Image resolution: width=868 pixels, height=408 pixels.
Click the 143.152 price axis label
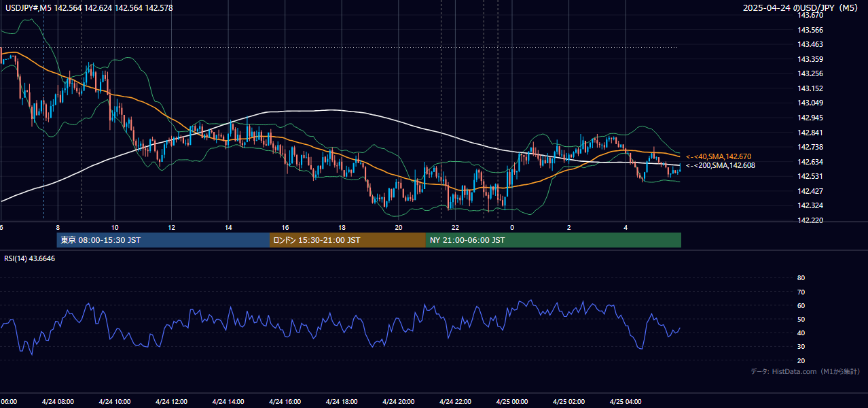point(810,88)
